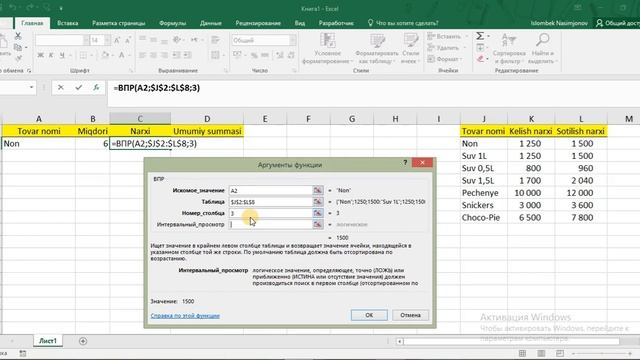The image size is (640, 360).
Task: Switch to the Вставка ribbon tab
Action: 68,23
